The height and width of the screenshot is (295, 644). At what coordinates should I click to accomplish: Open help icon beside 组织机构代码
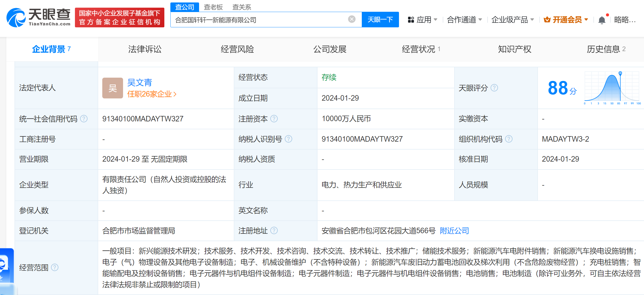pyautogui.click(x=509, y=139)
